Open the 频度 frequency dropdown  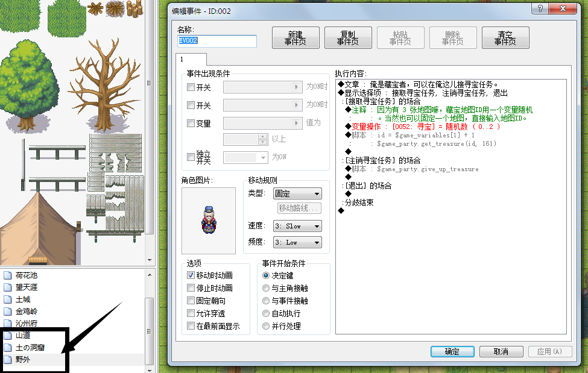pyautogui.click(x=297, y=243)
